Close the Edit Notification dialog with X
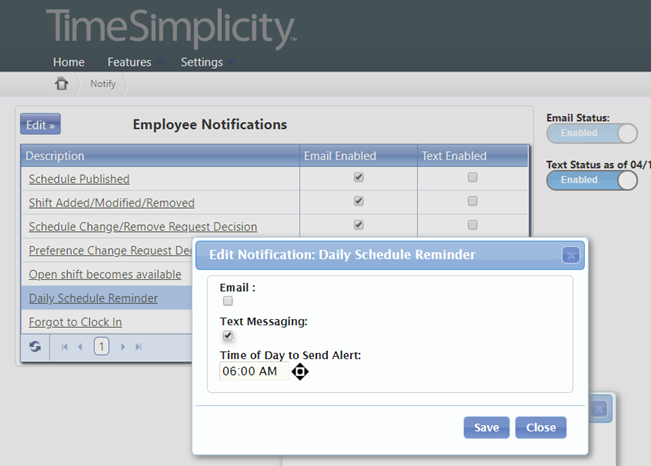Screen dimensions: 651x466 coord(571,255)
